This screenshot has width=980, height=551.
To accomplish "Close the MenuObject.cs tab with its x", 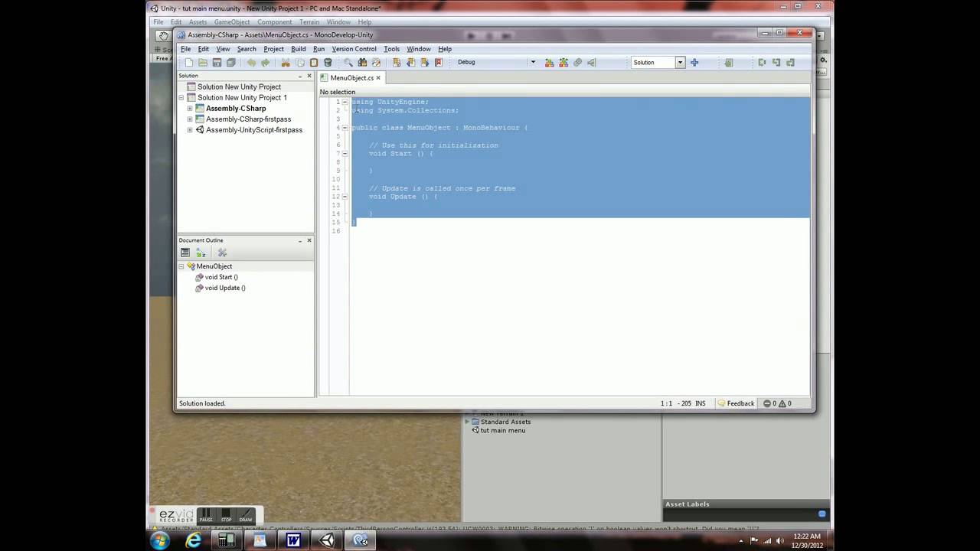I will [378, 78].
